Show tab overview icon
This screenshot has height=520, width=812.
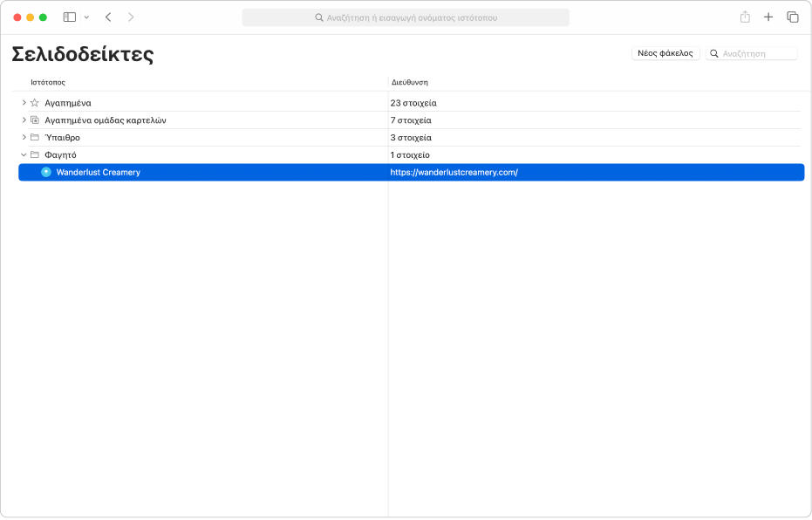(792, 17)
